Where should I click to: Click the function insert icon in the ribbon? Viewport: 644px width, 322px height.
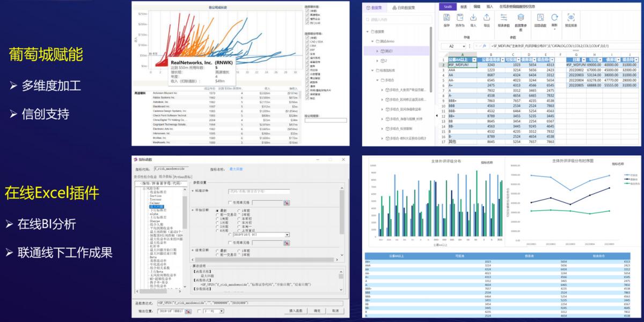540,18
